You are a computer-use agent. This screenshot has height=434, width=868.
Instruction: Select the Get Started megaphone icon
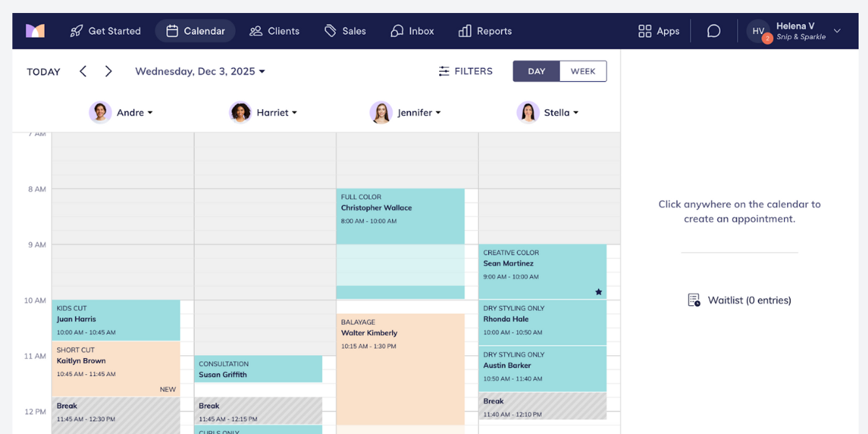tap(77, 30)
